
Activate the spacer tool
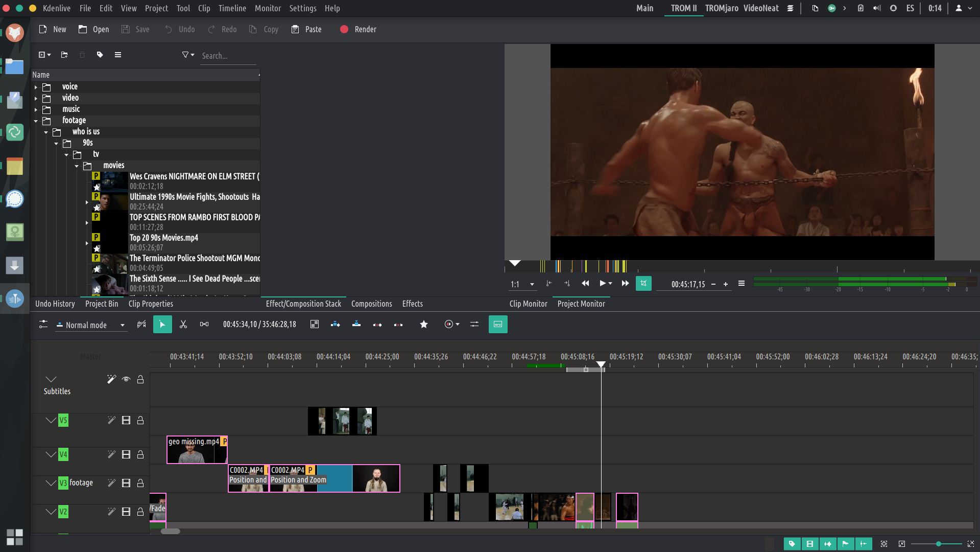tap(204, 325)
